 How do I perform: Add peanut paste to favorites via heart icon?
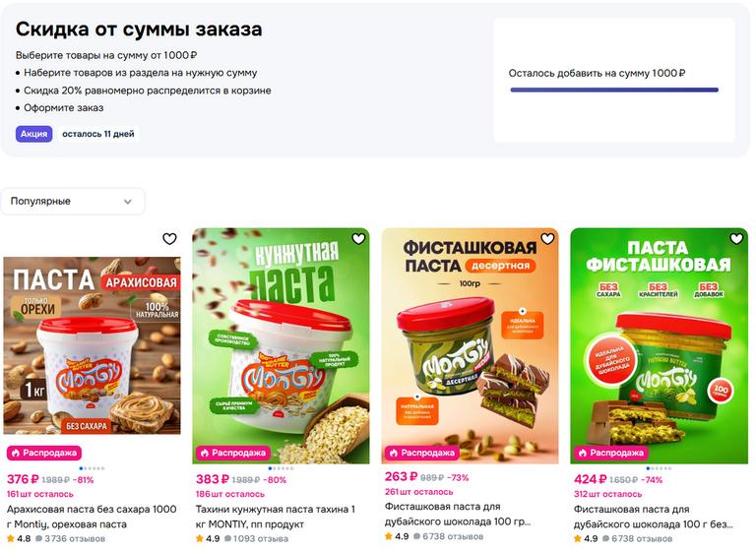point(169,239)
